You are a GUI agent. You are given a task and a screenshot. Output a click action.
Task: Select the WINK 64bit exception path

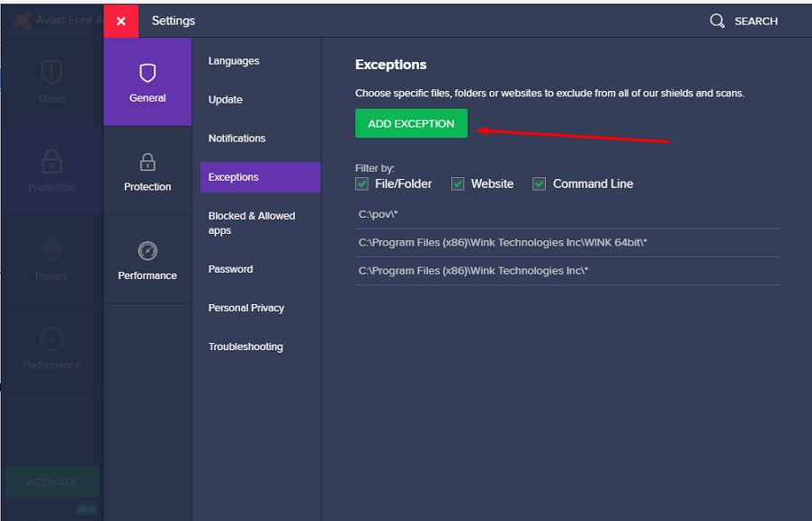tap(503, 243)
